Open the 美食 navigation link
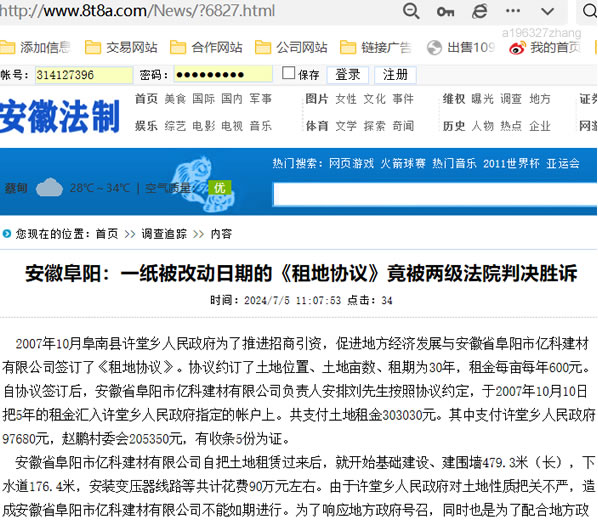 (x=175, y=99)
